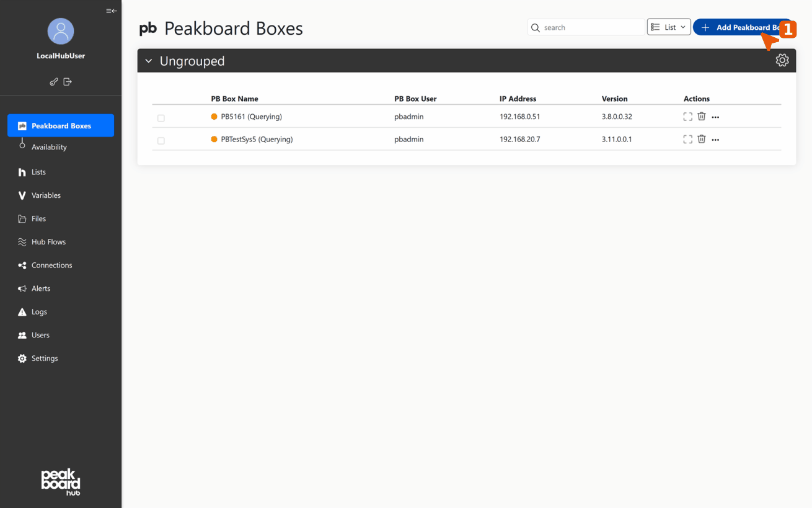Viewport: 812px width, 508px height.
Task: Open the List view dropdown
Action: point(668,27)
